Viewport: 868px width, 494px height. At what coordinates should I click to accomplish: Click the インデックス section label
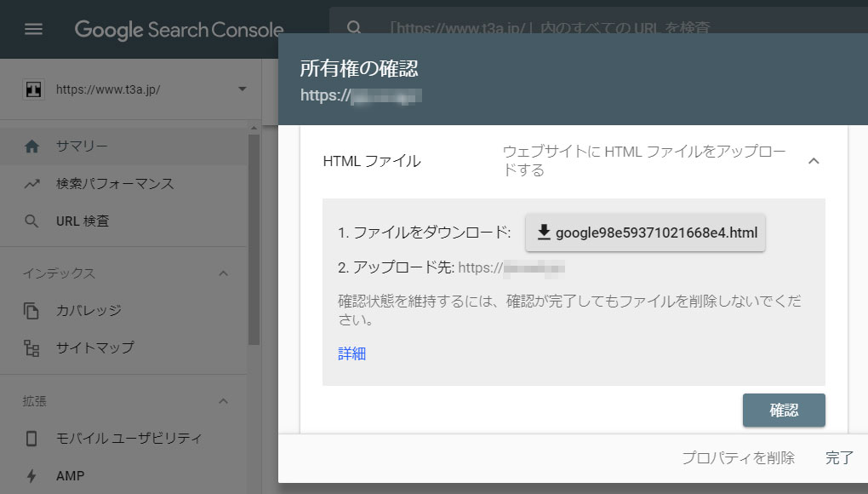[x=59, y=273]
